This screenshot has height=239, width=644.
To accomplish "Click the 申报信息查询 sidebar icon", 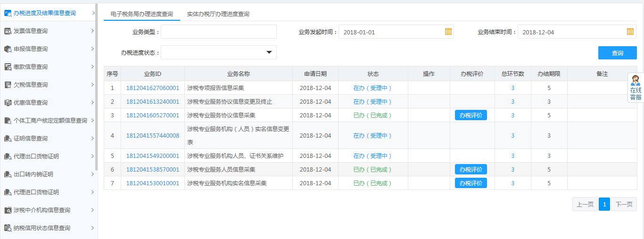I will tap(8, 49).
